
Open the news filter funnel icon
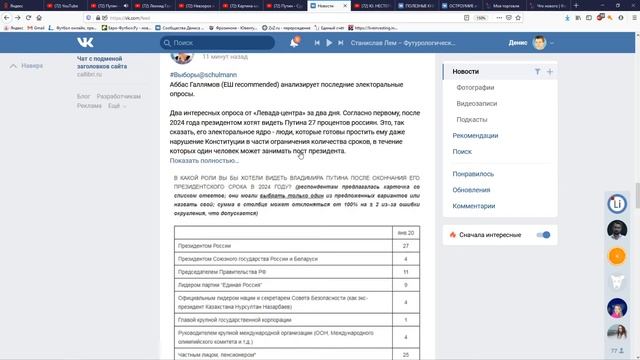pyautogui.click(x=538, y=71)
